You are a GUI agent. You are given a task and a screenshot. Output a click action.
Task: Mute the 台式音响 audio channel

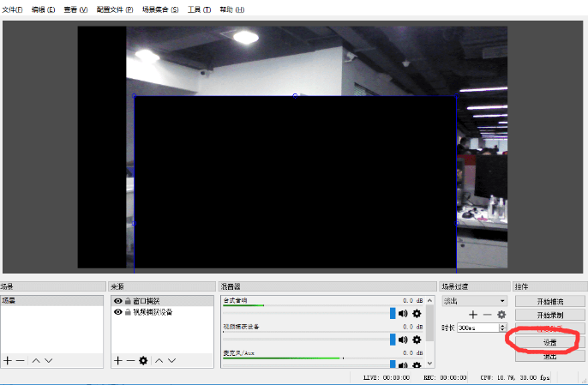(x=403, y=313)
